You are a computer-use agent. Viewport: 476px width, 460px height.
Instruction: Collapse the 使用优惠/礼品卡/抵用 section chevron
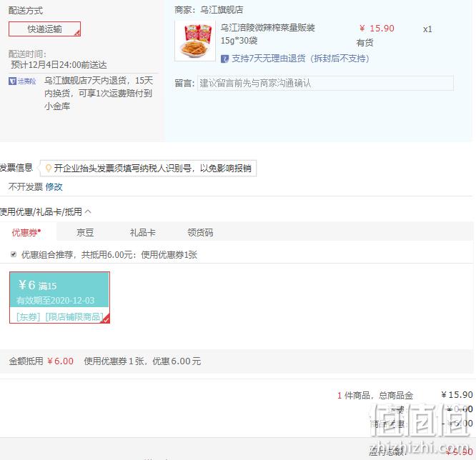tap(88, 211)
